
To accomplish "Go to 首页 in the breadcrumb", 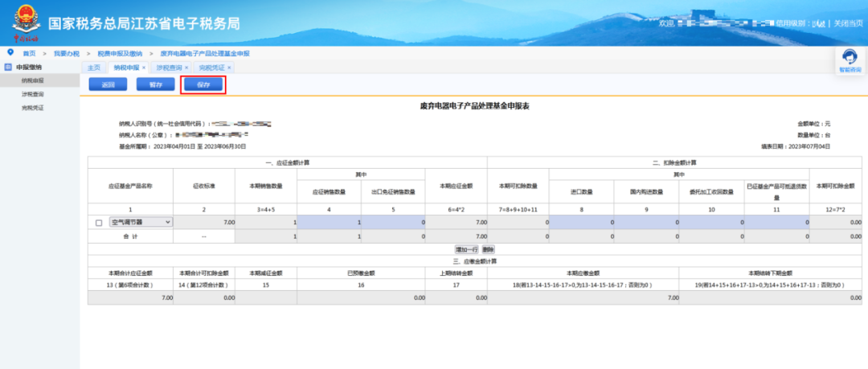I will click(x=29, y=53).
